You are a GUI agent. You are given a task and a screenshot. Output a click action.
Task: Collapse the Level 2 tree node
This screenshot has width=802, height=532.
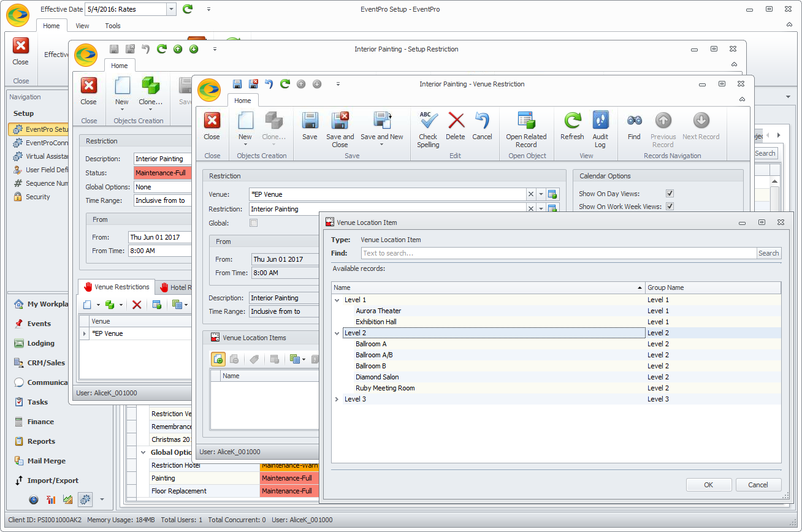coord(337,333)
